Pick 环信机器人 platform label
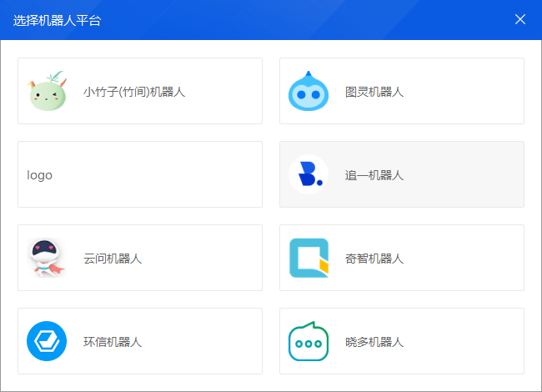 click(113, 342)
